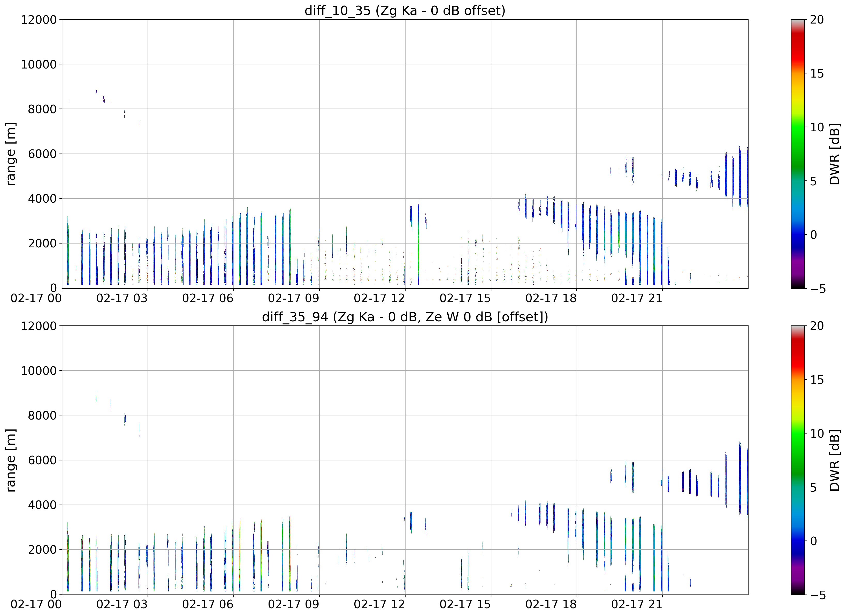Image resolution: width=847 pixels, height=616 pixels.
Task: Click "10" tick on diff_35_94 colorbar
Action: (817, 433)
